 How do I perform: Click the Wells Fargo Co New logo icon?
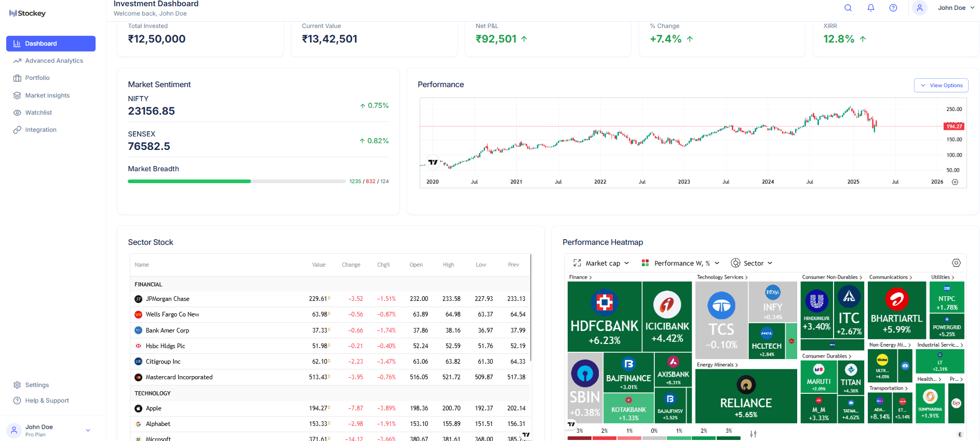[x=138, y=314]
